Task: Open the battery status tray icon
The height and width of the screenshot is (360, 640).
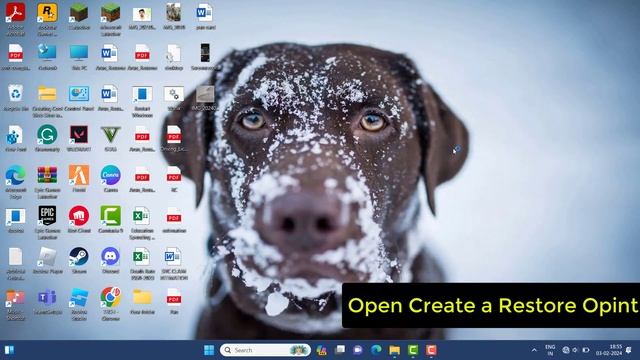Action: click(x=586, y=350)
